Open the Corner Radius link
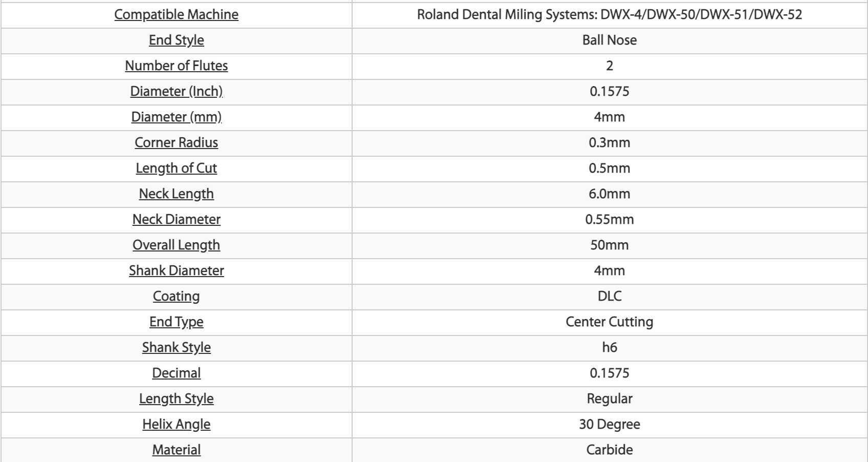The height and width of the screenshot is (462, 868). [x=176, y=142]
